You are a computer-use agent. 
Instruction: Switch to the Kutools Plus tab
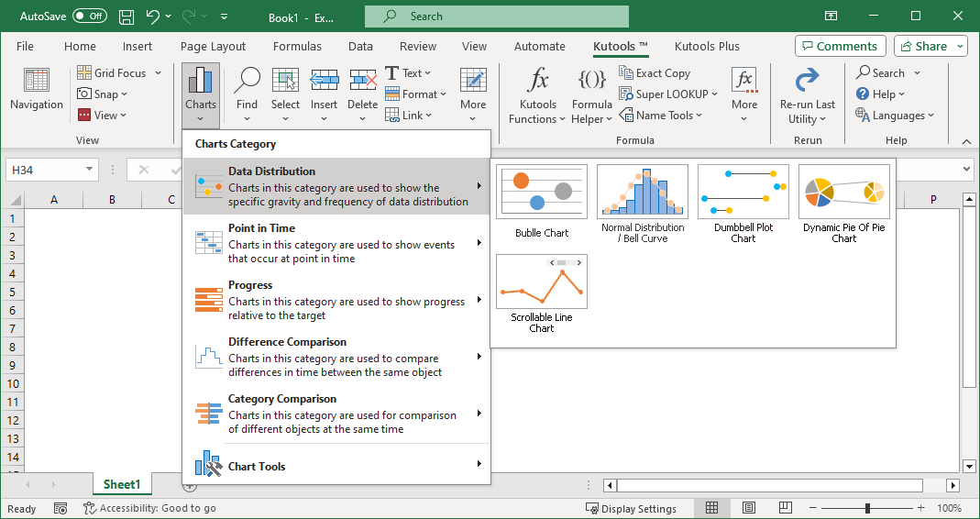point(707,46)
